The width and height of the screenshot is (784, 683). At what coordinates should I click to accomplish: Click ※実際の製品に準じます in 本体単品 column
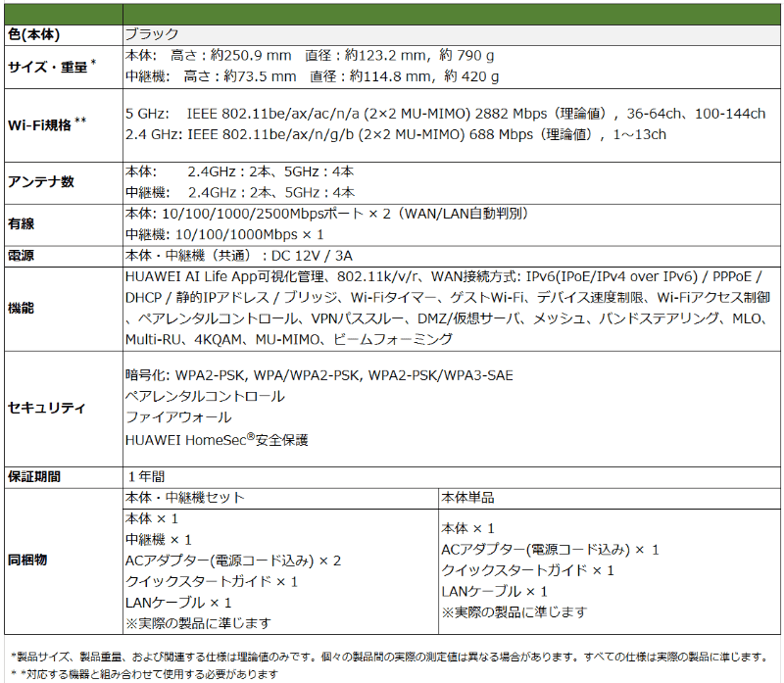click(514, 612)
